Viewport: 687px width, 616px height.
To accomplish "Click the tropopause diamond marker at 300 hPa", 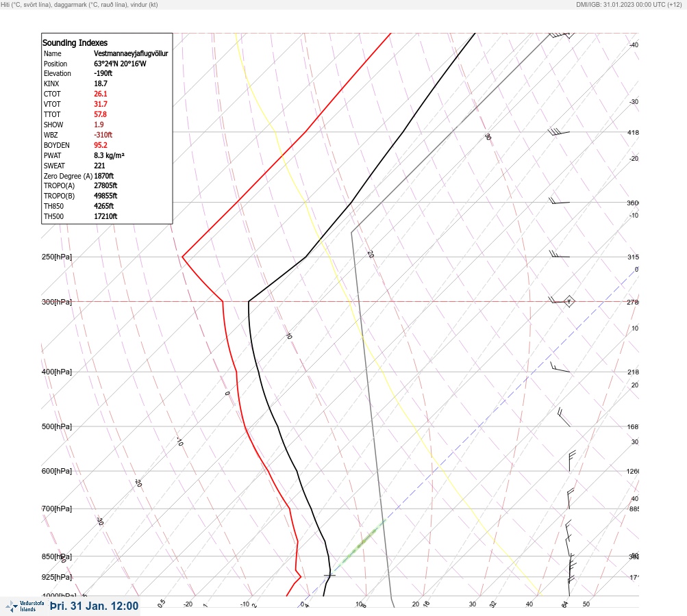I will click(x=569, y=301).
